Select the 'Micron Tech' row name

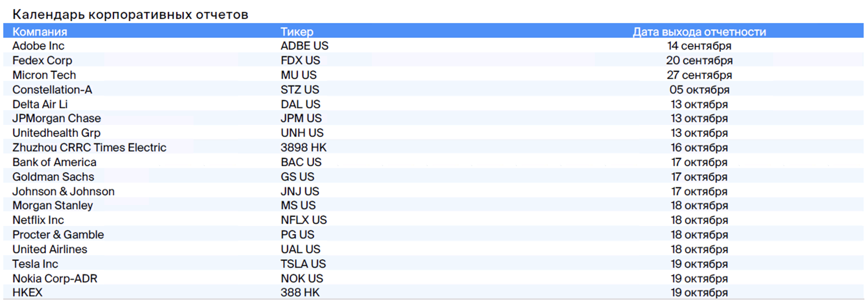[44, 75]
